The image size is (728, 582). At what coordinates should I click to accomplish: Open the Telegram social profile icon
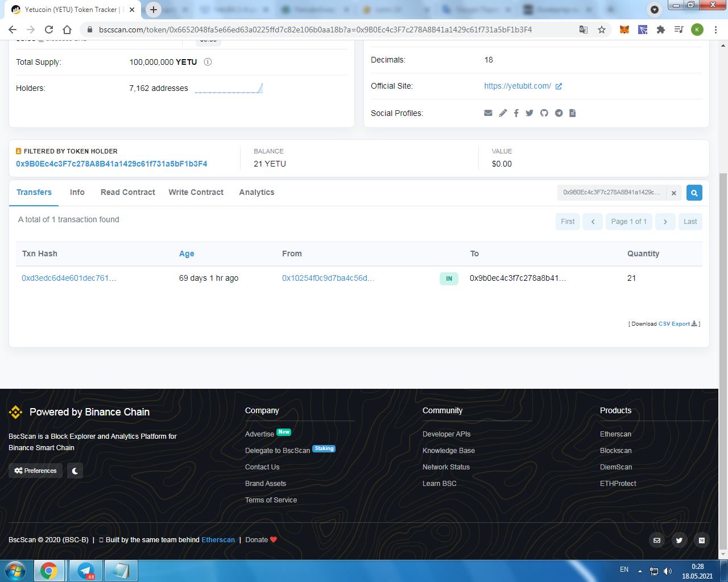559,113
